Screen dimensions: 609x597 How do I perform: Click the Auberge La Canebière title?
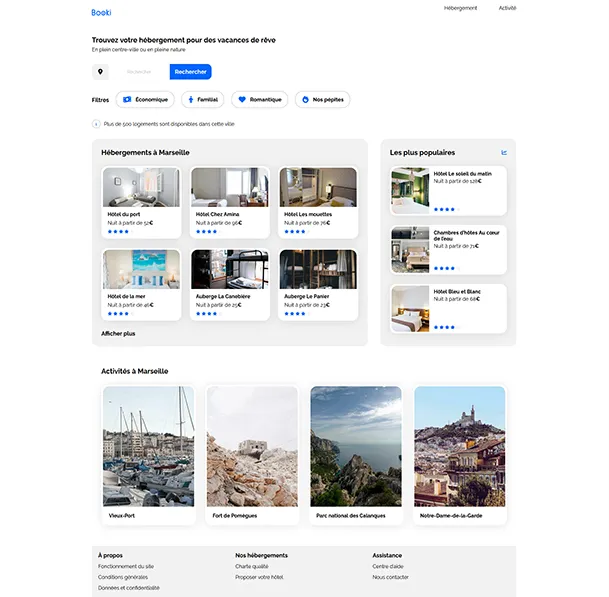coord(223,296)
